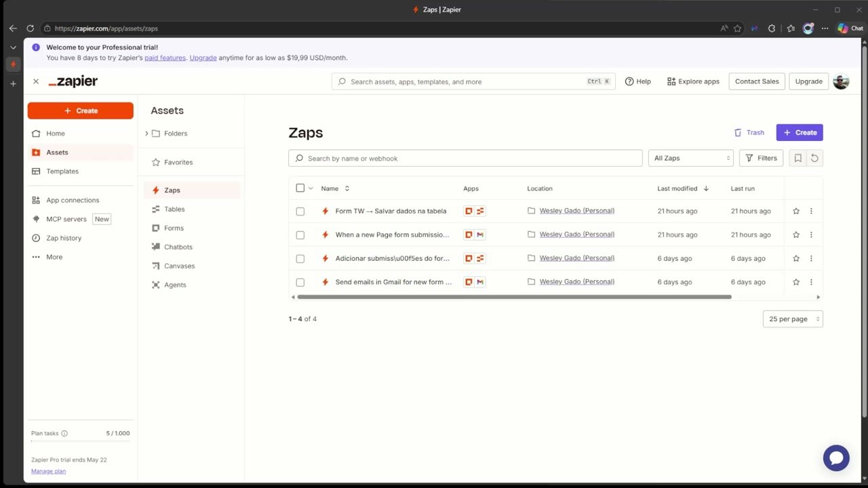The width and height of the screenshot is (868, 488).
Task: Open the bulk selection dropdown arrow
Action: (x=311, y=188)
